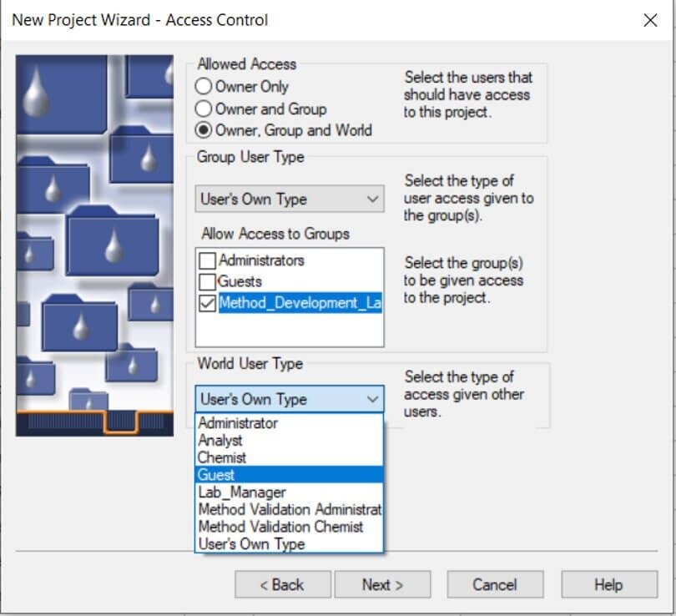Screen dimensions: 676x616
Task: Check the Guests group checkbox
Action: (x=207, y=281)
